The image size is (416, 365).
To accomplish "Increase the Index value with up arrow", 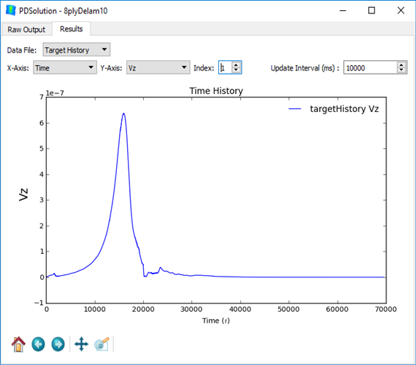I will point(236,65).
